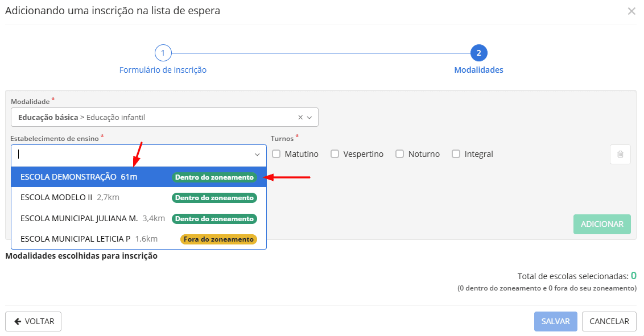This screenshot has height=336, width=644.
Task: Click the SALVAR button
Action: click(555, 321)
